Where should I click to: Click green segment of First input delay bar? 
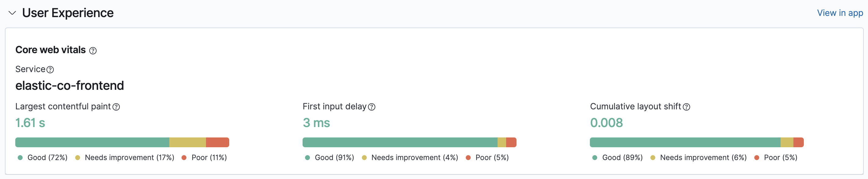click(400, 142)
